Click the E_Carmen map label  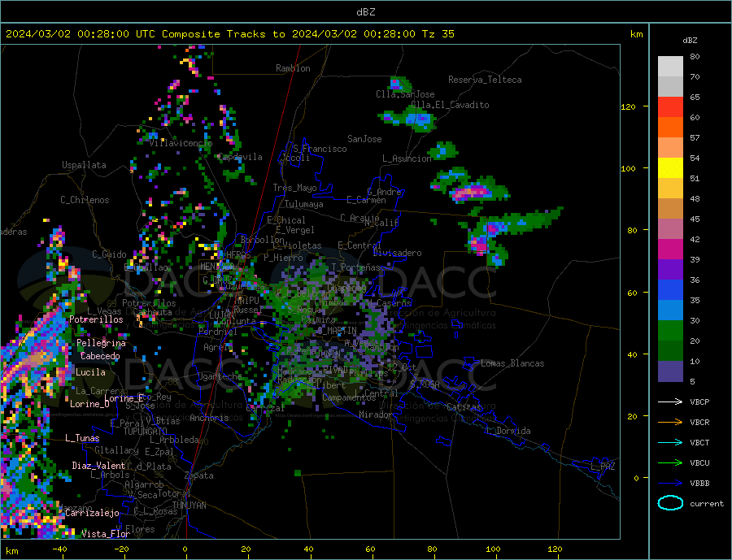(x=366, y=200)
